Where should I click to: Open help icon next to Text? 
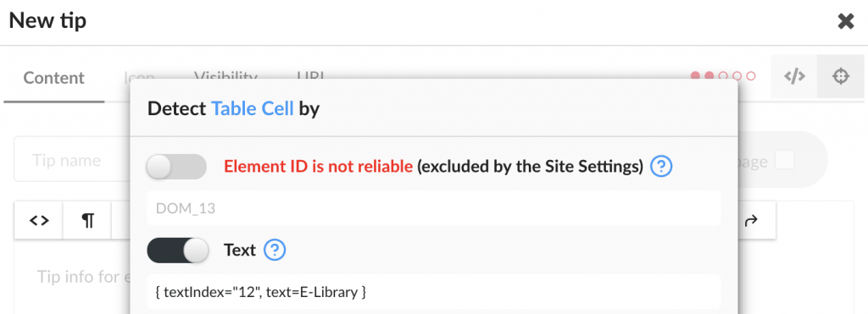coord(275,251)
